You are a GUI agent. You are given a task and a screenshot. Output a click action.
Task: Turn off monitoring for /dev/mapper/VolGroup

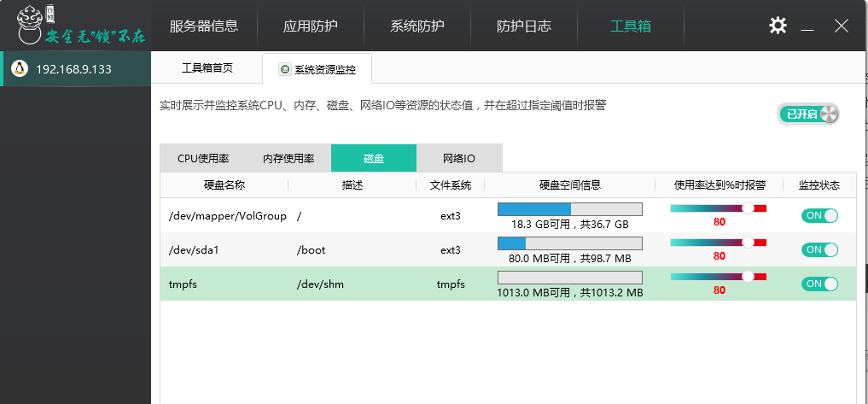(820, 215)
